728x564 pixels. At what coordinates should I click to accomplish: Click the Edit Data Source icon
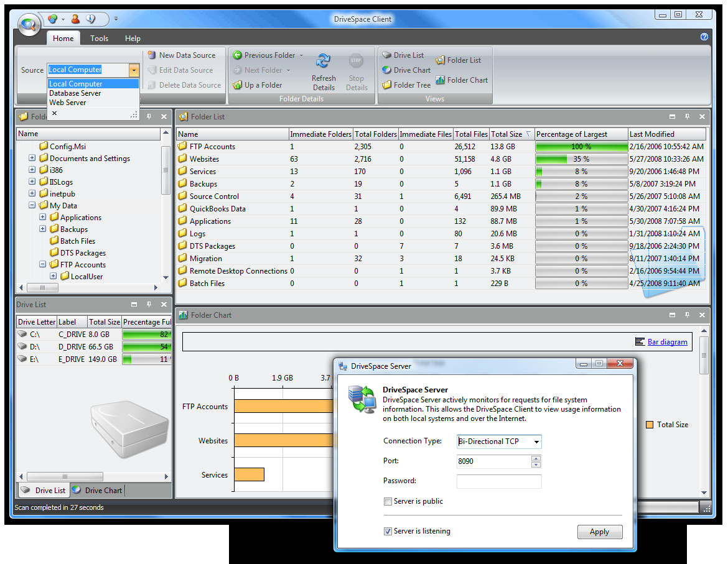click(x=151, y=70)
